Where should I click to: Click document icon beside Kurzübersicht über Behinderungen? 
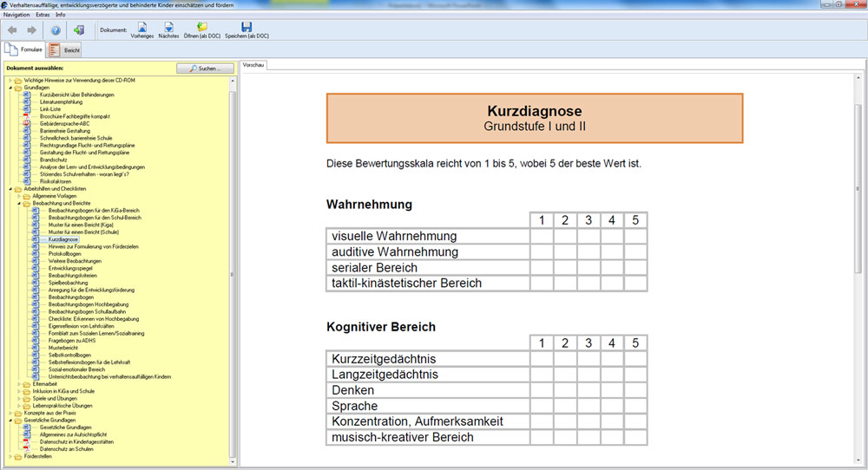(27, 95)
